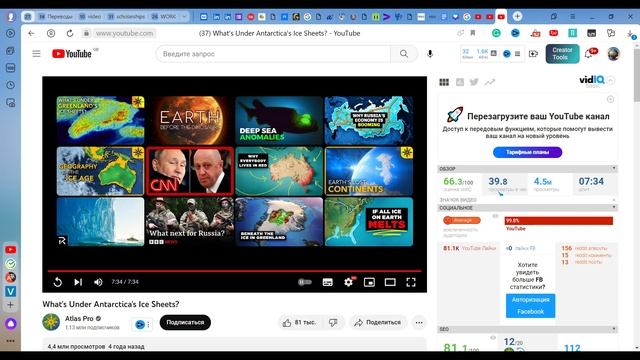Image resolution: width=640 pixels, height=360 pixels.
Task: Switch to miniplayer mode
Action: (369, 282)
